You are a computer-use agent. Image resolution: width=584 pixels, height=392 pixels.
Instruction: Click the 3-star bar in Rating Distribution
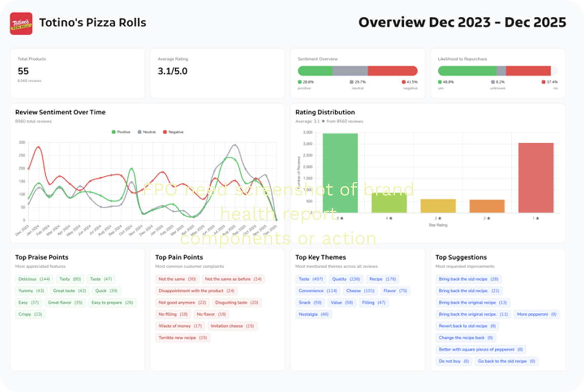pos(438,206)
